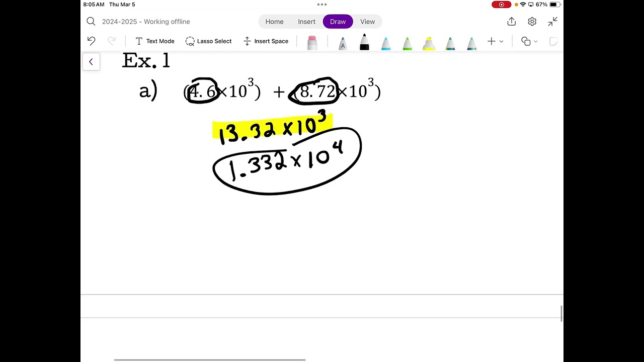Activate the Lasso Select tool
Image resolution: width=644 pixels, height=362 pixels.
tap(208, 41)
